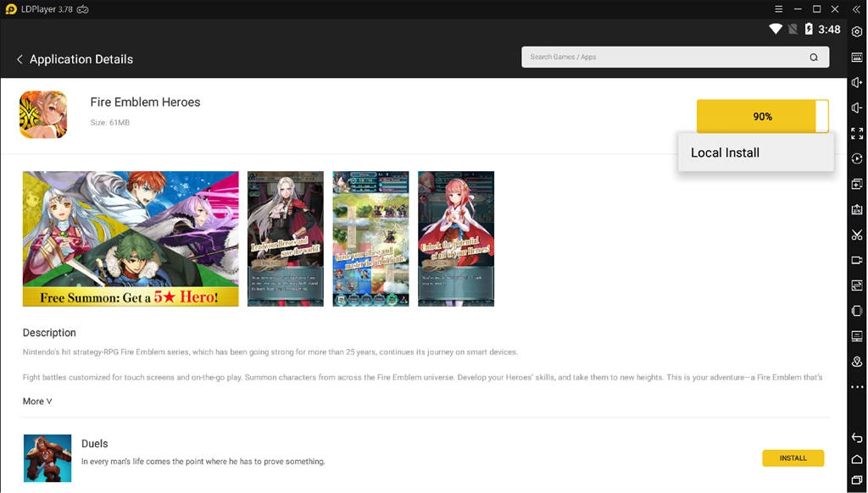Go back from Application Details
This screenshot has height=493, width=868.
(x=19, y=59)
